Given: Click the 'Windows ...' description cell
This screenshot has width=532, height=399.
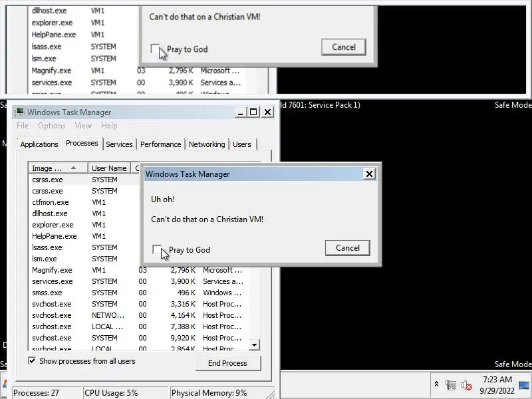Looking at the screenshot, I should click(222, 293).
